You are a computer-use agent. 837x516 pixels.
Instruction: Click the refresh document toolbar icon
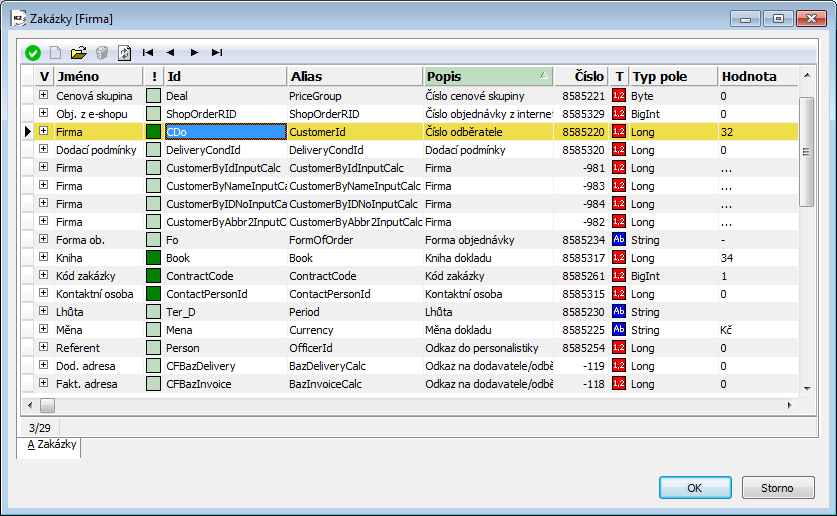[124, 52]
